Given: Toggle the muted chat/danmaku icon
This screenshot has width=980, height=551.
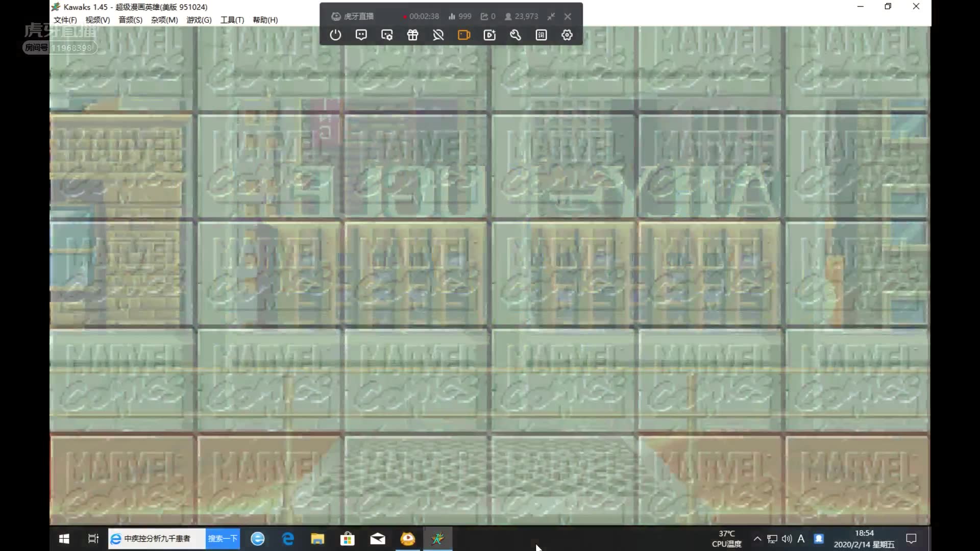Looking at the screenshot, I should [438, 35].
